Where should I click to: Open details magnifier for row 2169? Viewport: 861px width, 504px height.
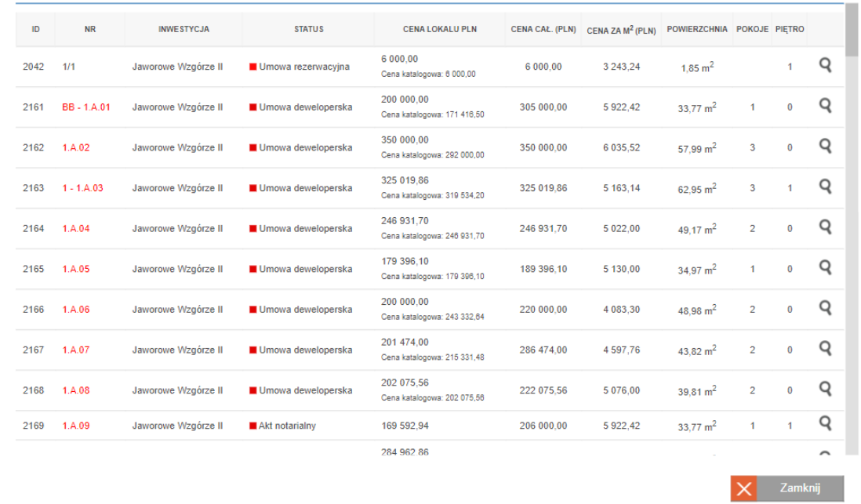click(x=825, y=424)
